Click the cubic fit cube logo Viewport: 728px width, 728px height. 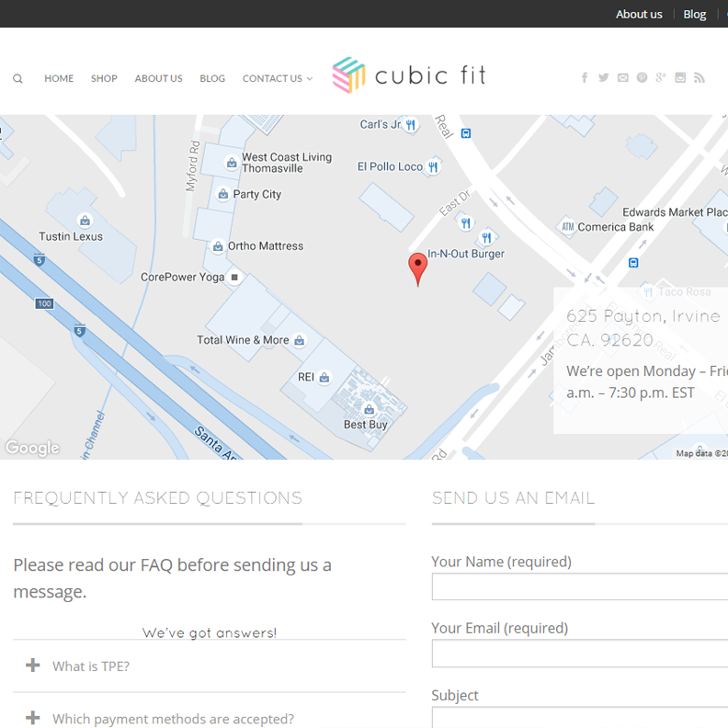click(348, 74)
